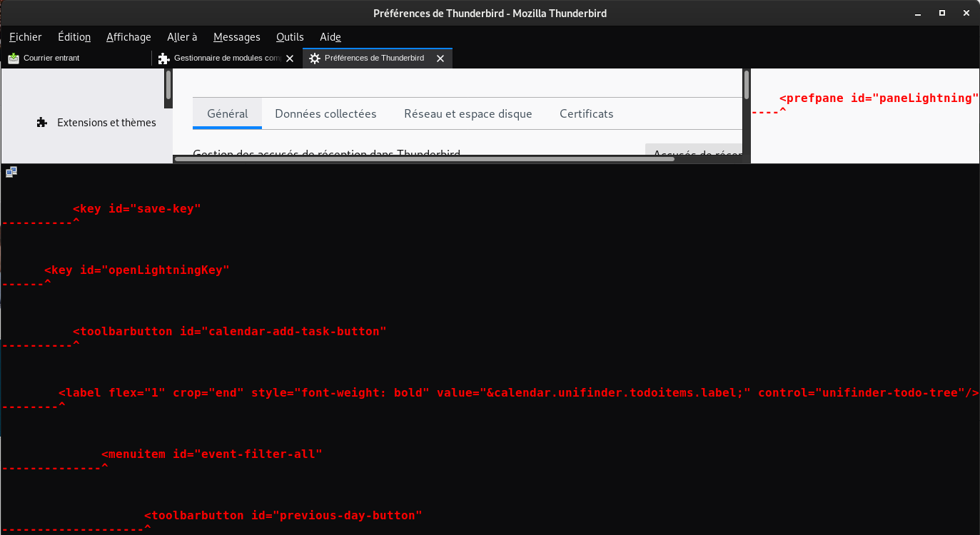Maximize the Thunderbird window
The width and height of the screenshot is (980, 535).
942,13
